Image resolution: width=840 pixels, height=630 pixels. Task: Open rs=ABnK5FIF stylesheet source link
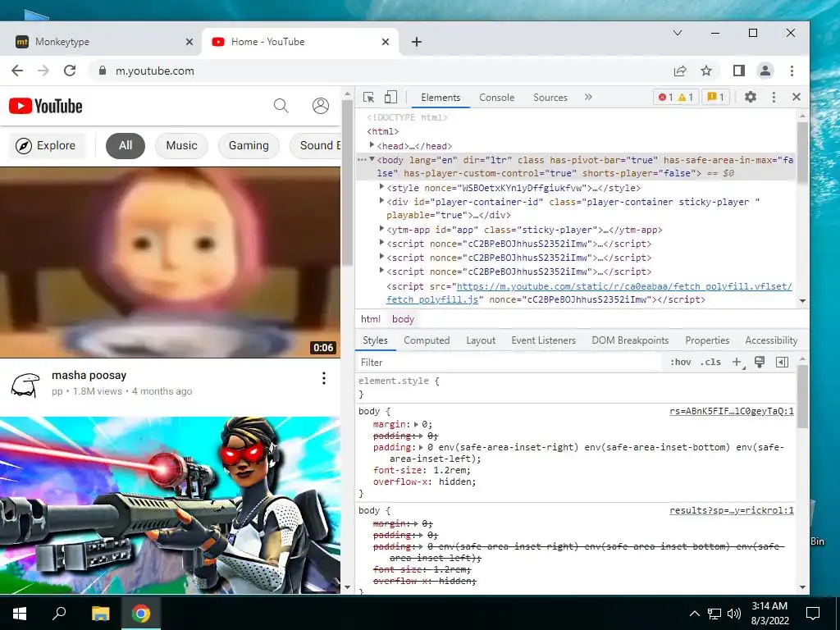[731, 412]
